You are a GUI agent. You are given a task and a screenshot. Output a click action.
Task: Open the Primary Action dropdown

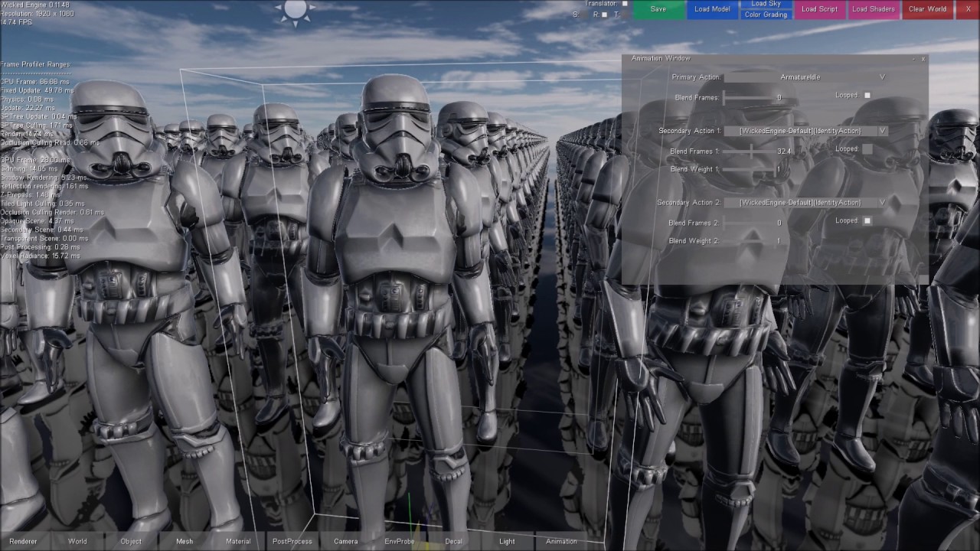[805, 77]
